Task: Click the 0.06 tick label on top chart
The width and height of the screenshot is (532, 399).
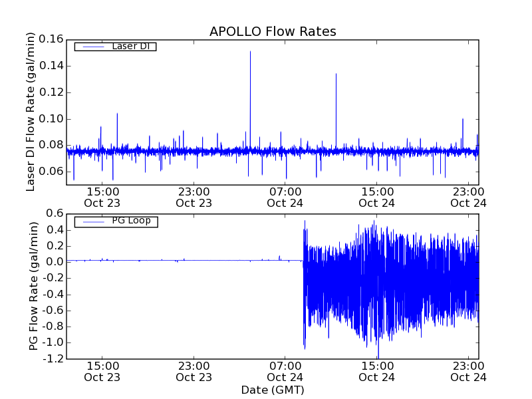Action: click(x=51, y=172)
